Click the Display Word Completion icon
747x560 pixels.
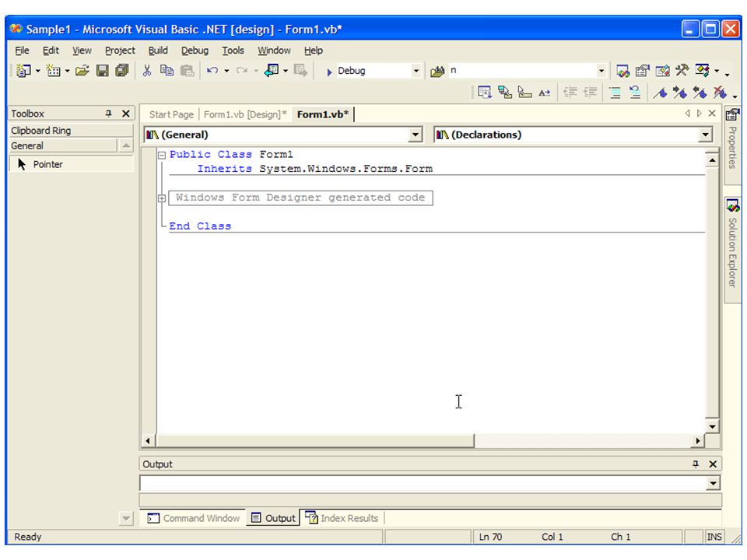545,93
